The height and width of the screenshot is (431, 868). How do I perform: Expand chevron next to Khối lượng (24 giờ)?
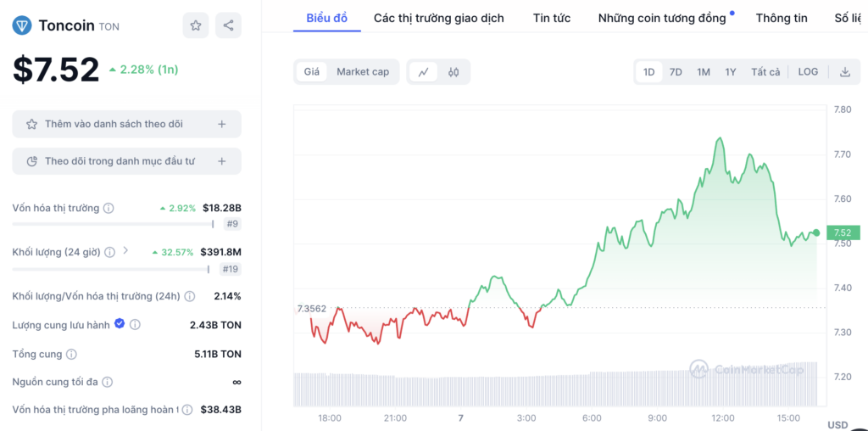(125, 251)
